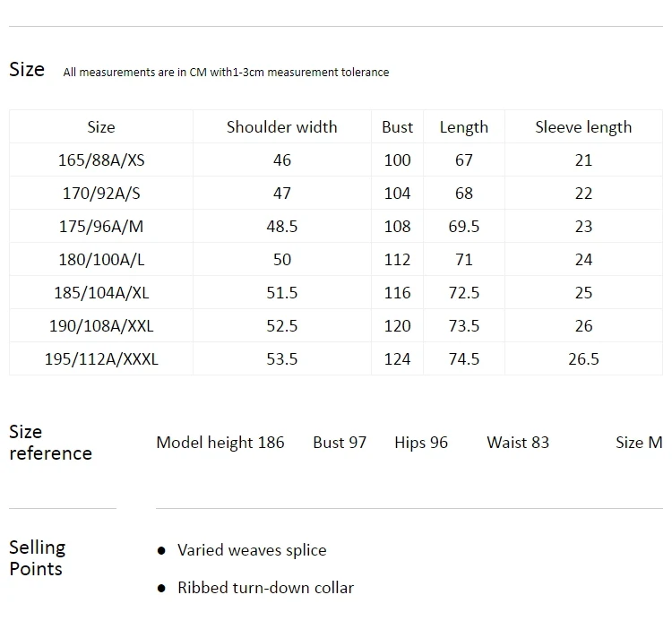Click the Shoulder width column header
Viewport: 672px width, 638px height.
(281, 127)
